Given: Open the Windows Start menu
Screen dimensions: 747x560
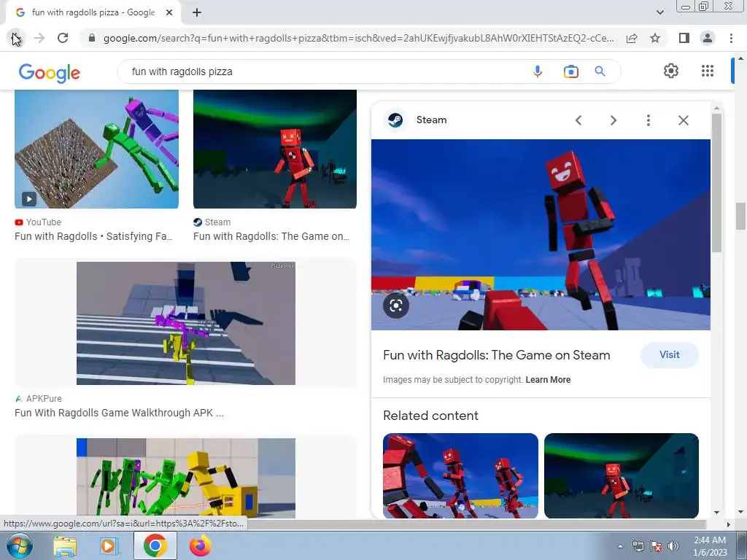Looking at the screenshot, I should [x=19, y=545].
